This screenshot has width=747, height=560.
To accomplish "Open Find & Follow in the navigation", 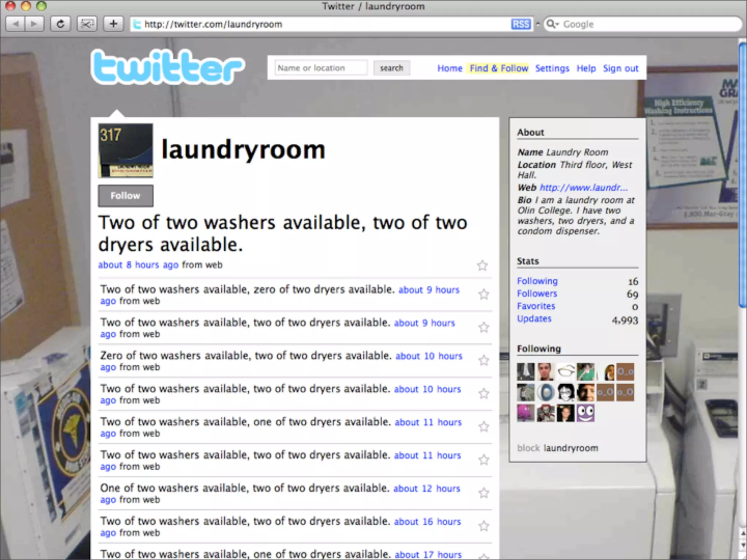I will tap(499, 68).
